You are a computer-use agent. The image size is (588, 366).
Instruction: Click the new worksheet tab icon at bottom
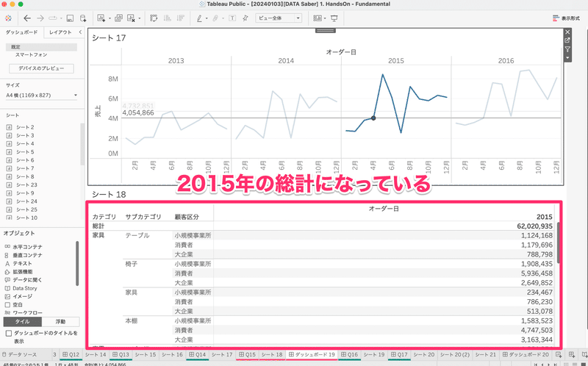559,354
